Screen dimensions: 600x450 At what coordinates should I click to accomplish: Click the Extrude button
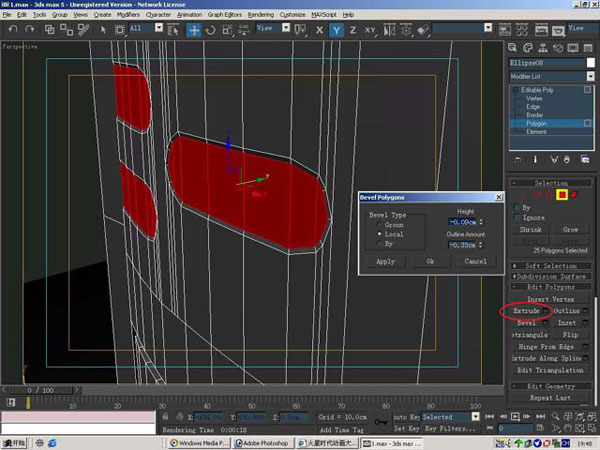tap(527, 312)
